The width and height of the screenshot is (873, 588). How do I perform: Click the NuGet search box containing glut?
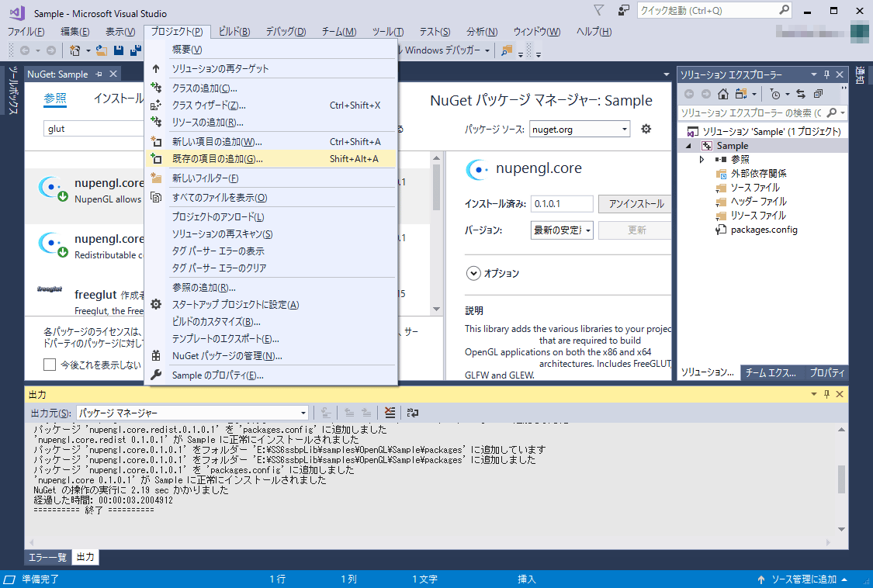coord(94,129)
